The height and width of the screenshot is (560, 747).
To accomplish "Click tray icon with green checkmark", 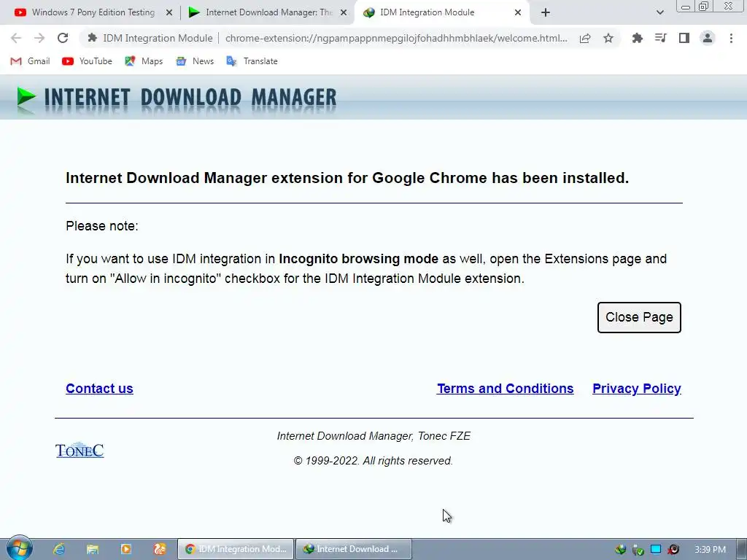I will [638, 550].
